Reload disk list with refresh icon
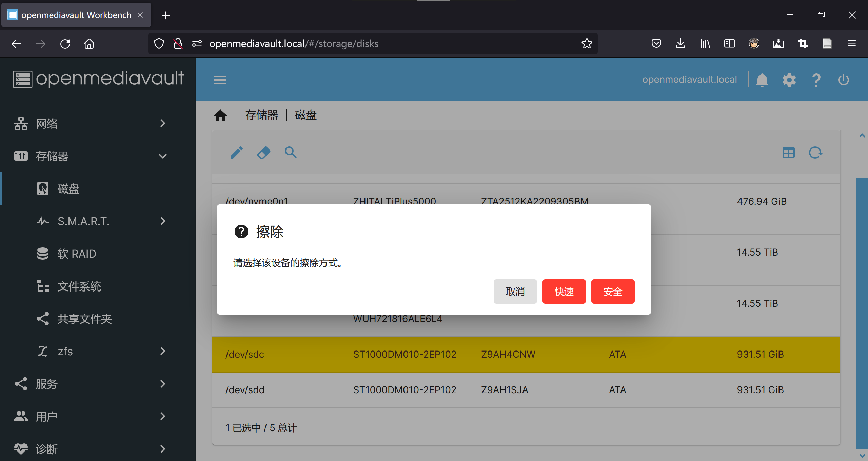The image size is (868, 461). pos(815,153)
